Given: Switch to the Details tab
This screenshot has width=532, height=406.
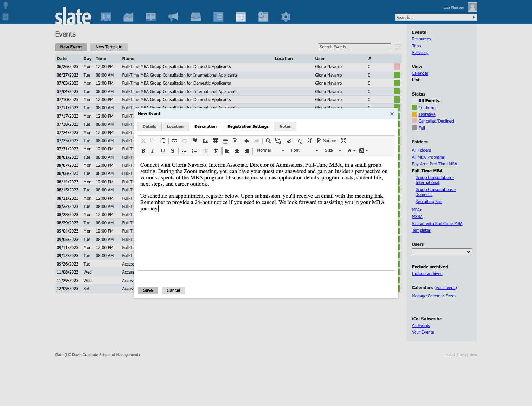Looking at the screenshot, I should (x=149, y=126).
